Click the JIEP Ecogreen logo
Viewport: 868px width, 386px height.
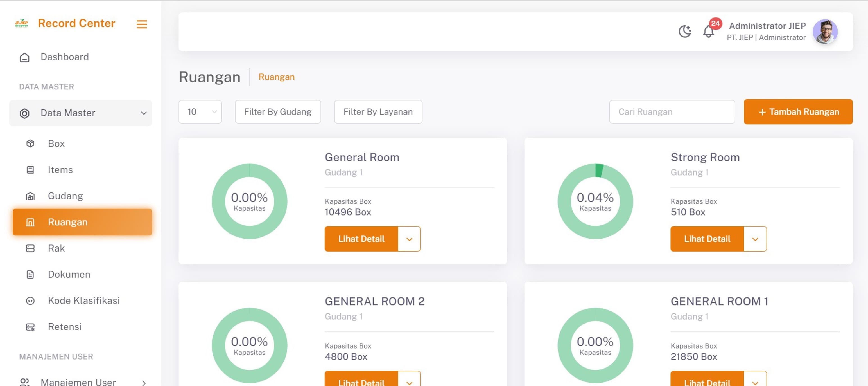coord(22,23)
